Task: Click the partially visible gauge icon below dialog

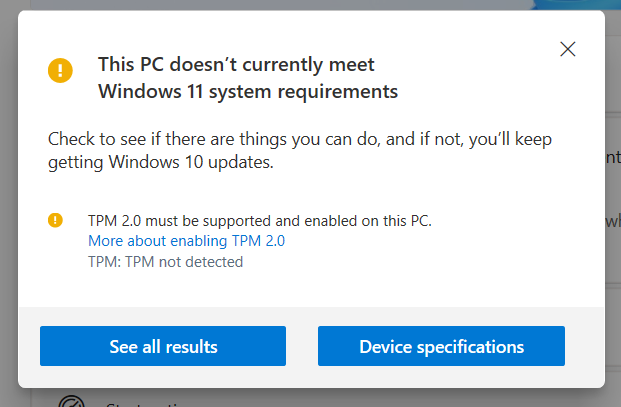Action: coord(72,401)
